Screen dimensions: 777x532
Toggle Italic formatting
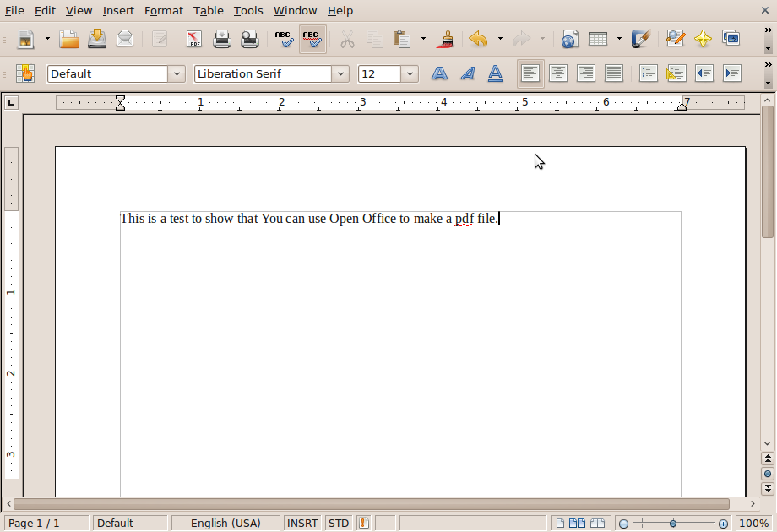point(467,73)
